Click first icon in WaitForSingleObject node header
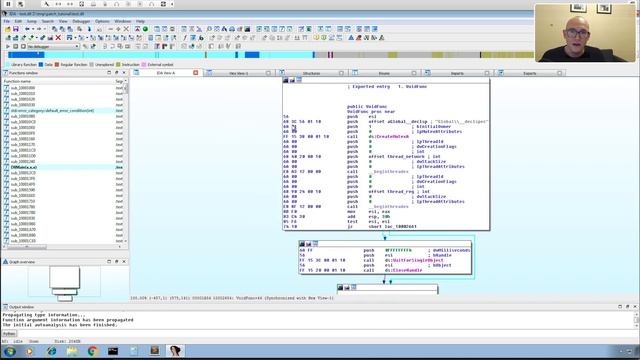 pyautogui.click(x=302, y=244)
